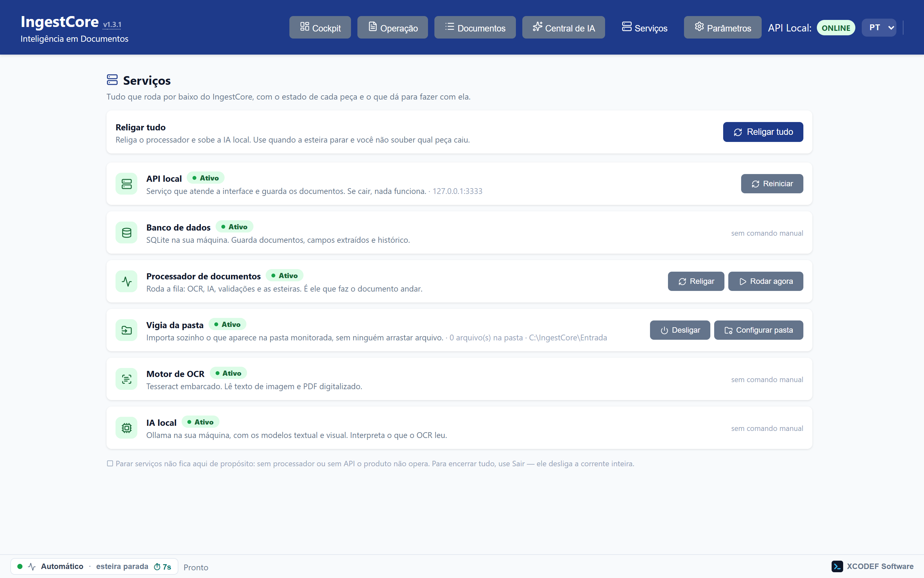This screenshot has height=578, width=924.
Task: Click the IA local chip icon
Action: point(126,428)
